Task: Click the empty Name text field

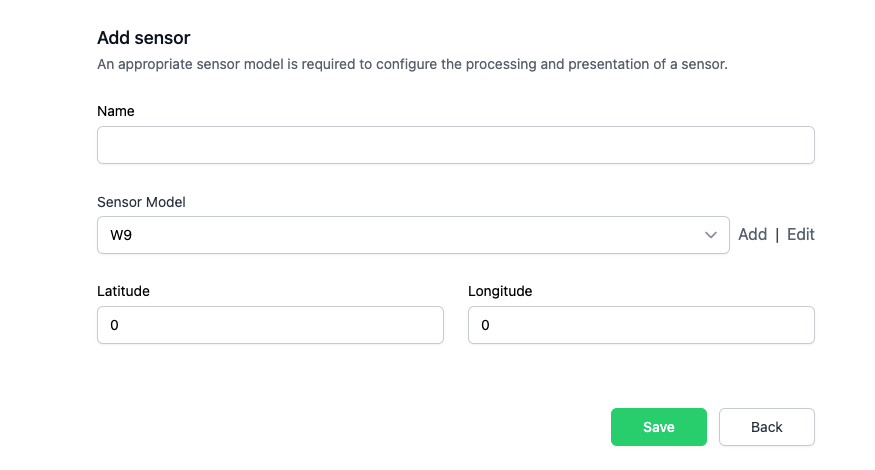Action: point(455,145)
